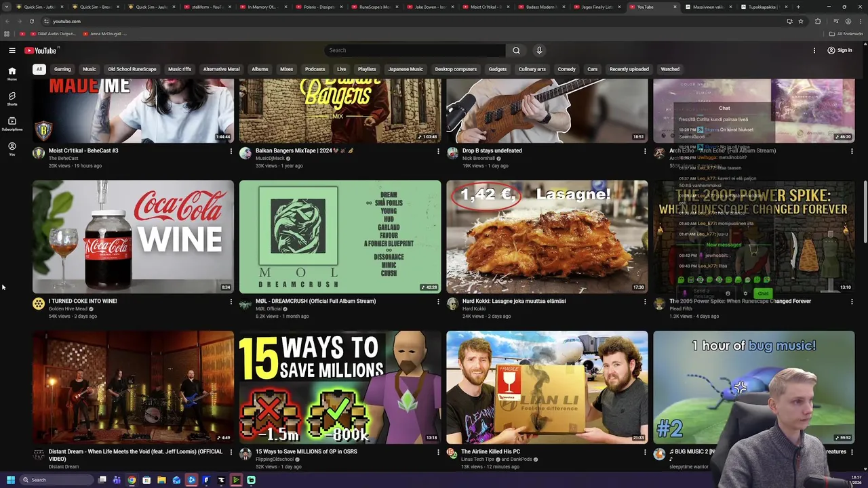Switch to the Jagex Finally Listened browser tab
868x488 pixels.
pos(597,7)
